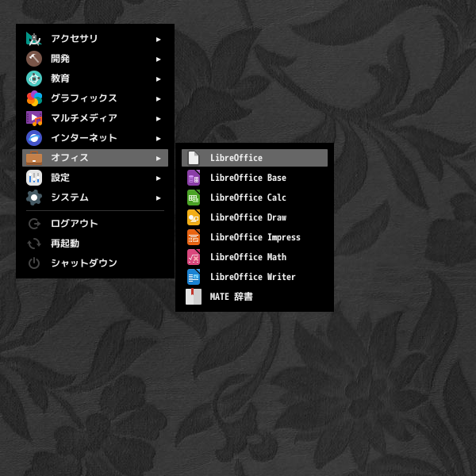Click the orange LibreOffice Impress icon
The width and height of the screenshot is (476, 476).
click(194, 237)
